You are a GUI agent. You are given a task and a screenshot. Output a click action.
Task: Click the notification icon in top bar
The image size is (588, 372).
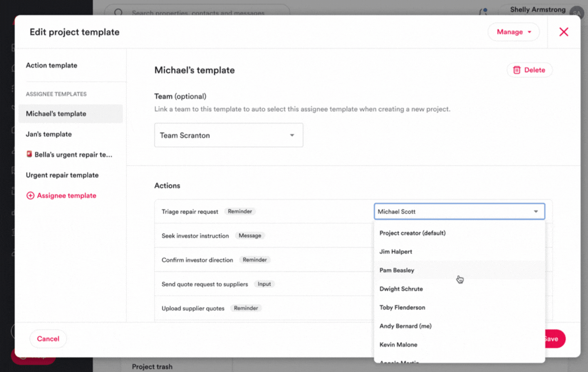click(x=483, y=11)
